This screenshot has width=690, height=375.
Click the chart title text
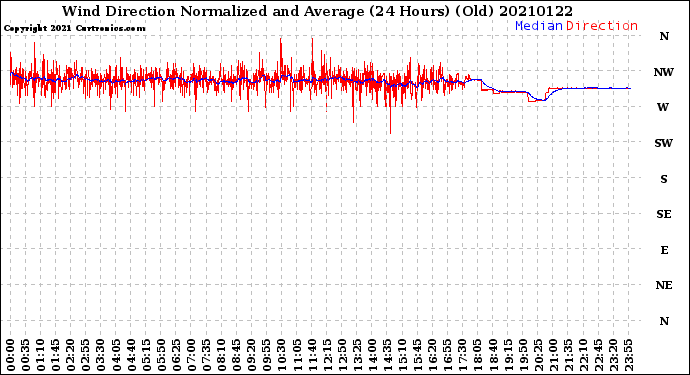tap(317, 11)
